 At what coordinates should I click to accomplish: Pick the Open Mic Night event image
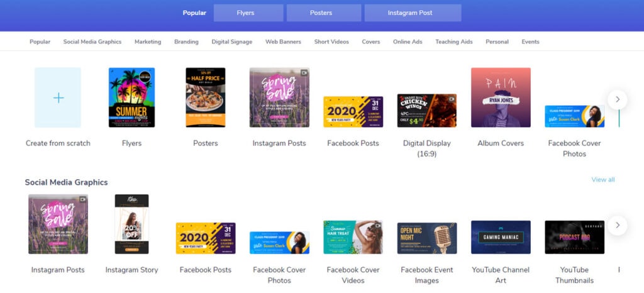click(427, 238)
